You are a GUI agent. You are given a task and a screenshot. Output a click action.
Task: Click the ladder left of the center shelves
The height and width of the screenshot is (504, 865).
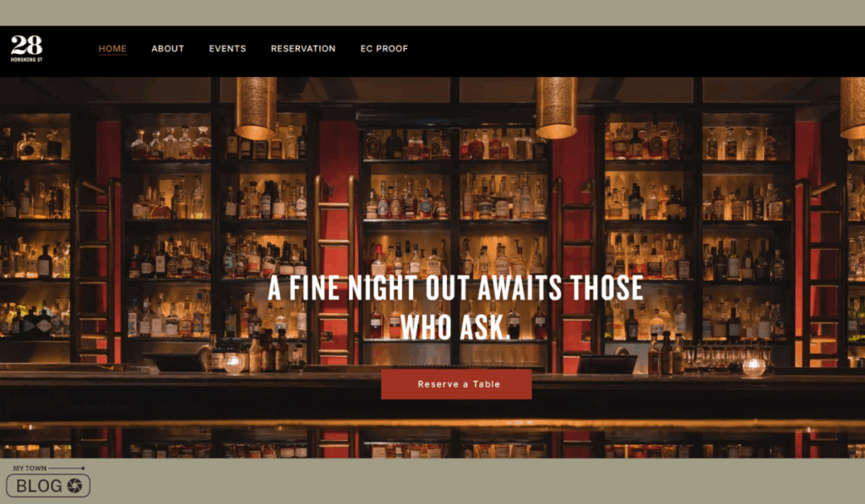coord(336,269)
